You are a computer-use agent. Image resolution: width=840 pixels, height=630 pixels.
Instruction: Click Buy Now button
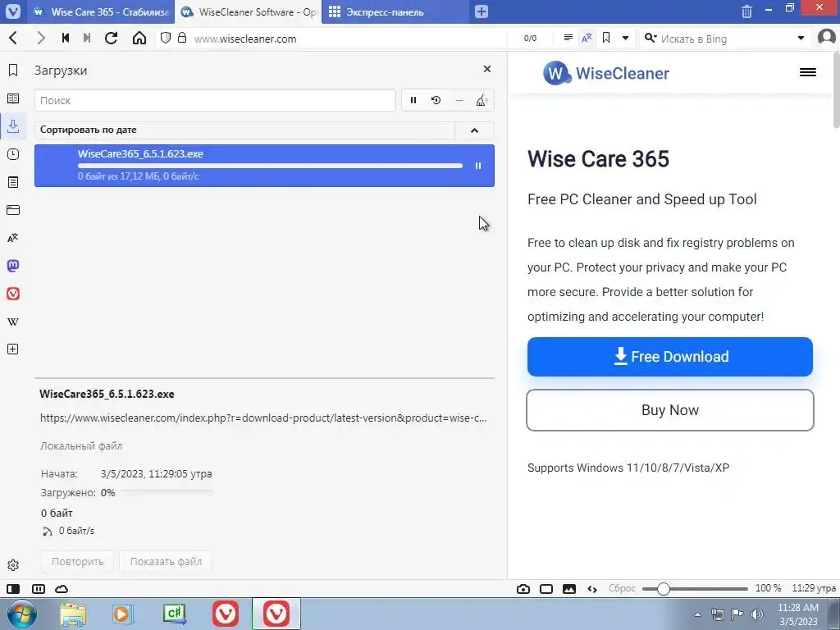pos(669,410)
